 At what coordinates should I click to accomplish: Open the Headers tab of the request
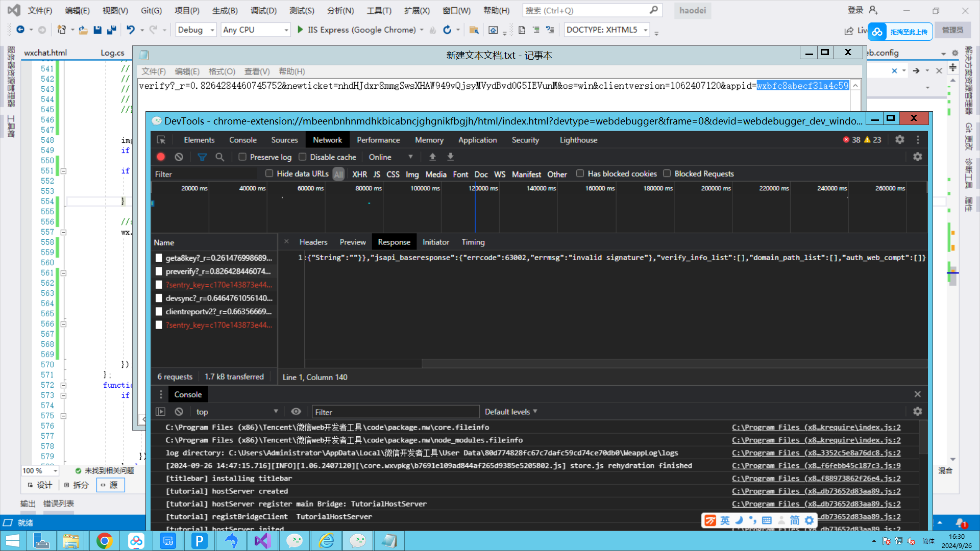[313, 242]
